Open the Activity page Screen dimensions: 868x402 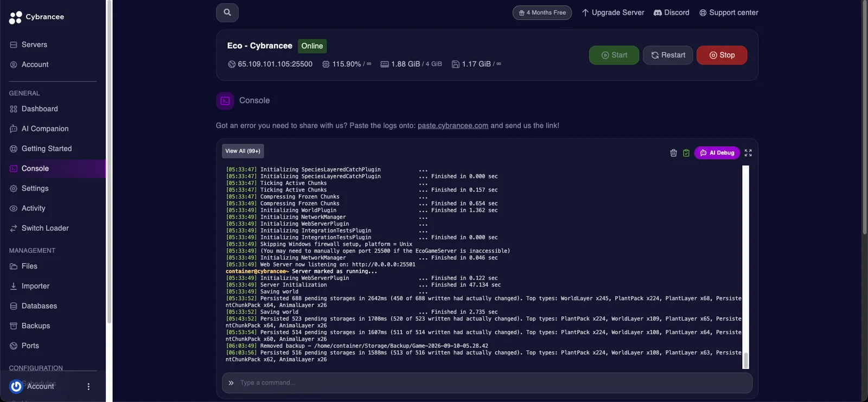(53, 208)
